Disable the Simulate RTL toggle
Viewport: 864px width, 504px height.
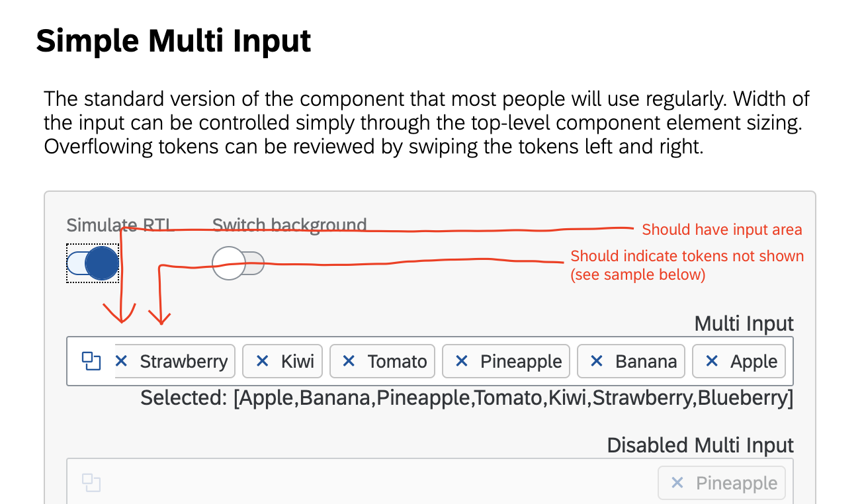[93, 263]
